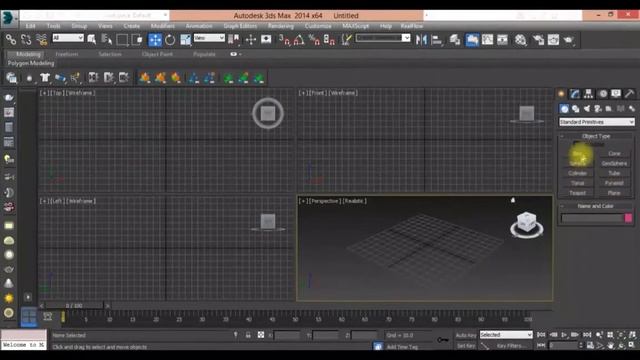Click the Cylinder primitive button

578,173
